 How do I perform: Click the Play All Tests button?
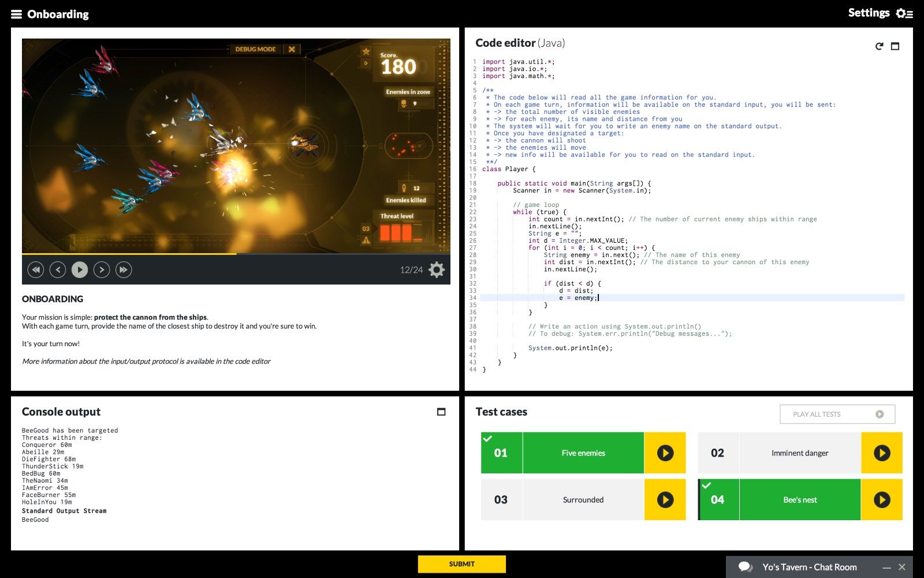pos(837,414)
